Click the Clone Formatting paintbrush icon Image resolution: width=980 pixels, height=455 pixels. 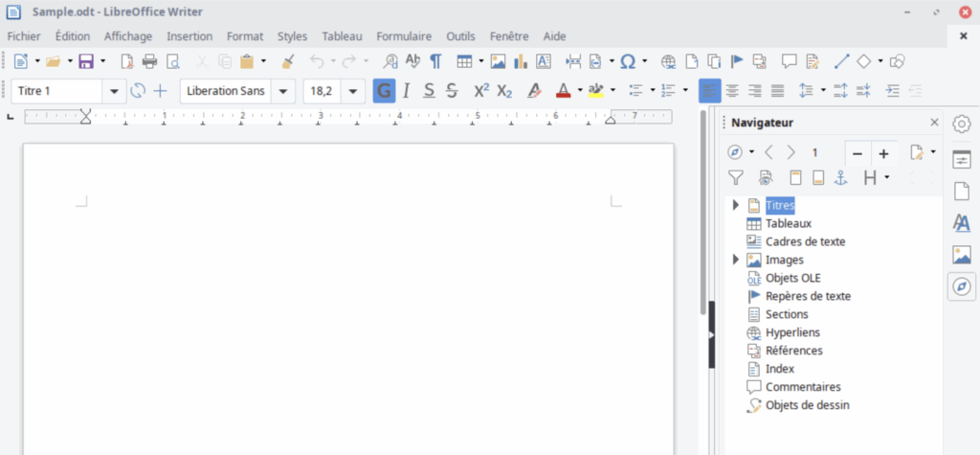288,61
